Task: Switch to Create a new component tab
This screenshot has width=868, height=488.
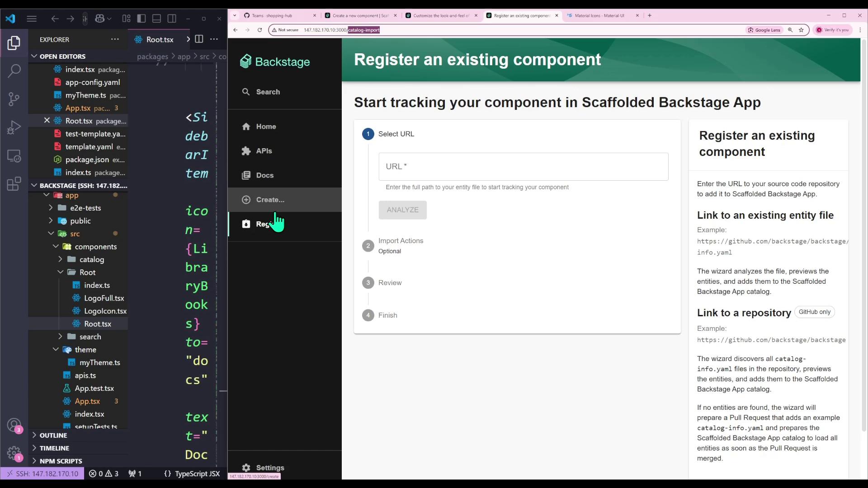Action: point(361,15)
